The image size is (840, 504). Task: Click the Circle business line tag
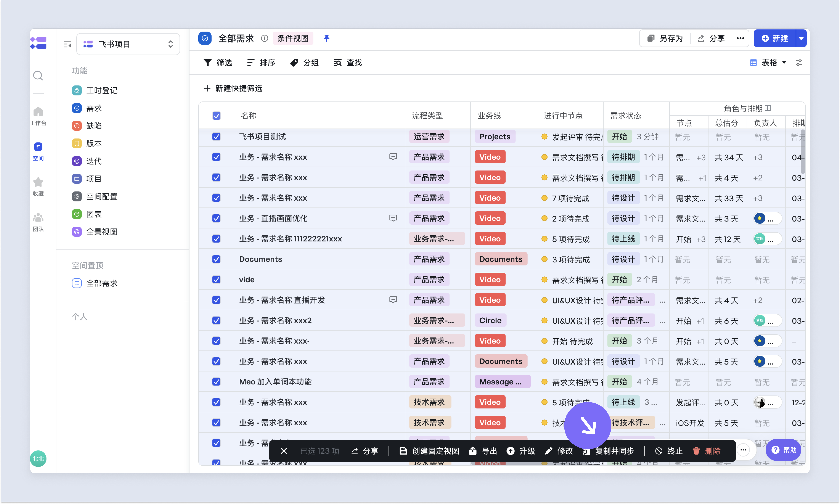[490, 320]
